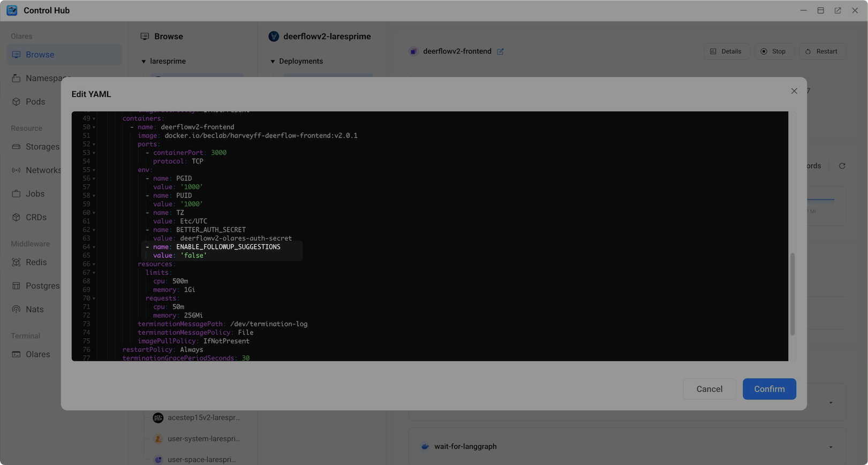
Task: Expand the container row above wait-for-langgraph
Action: (831, 402)
